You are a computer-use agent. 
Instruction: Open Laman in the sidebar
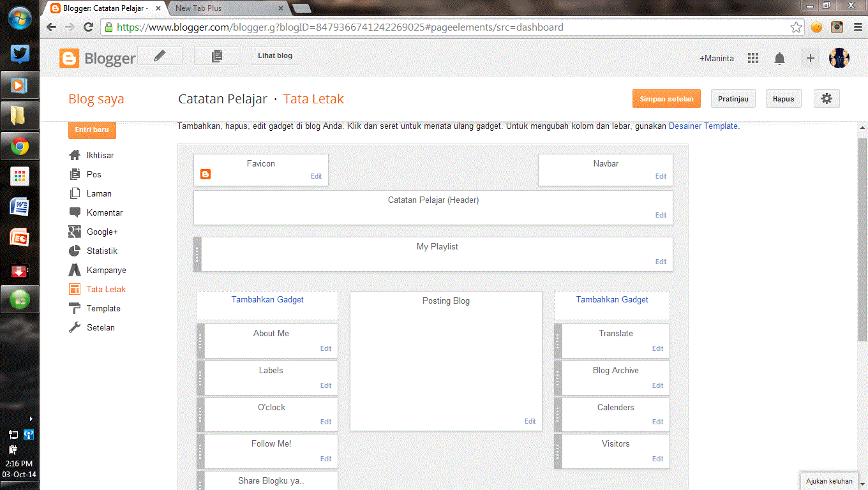[99, 193]
